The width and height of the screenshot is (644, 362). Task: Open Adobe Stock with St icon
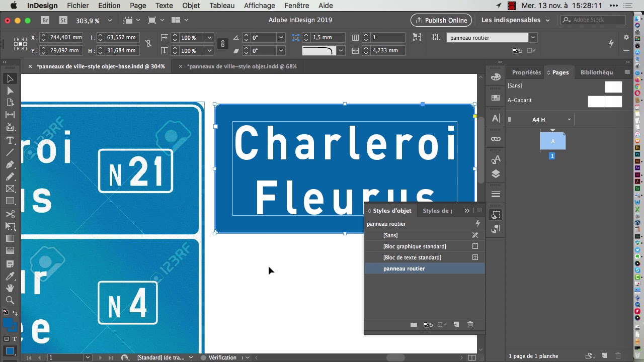[x=63, y=20]
